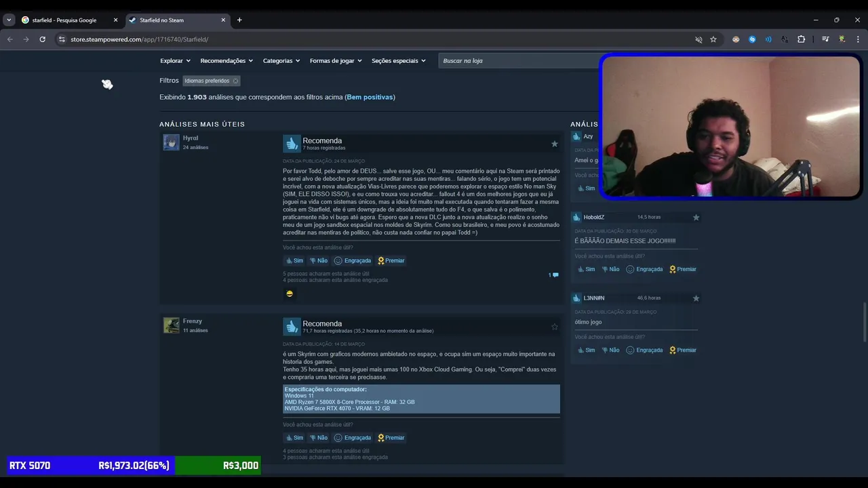
Task: Open the Shazam browser extension
Action: coord(752,39)
